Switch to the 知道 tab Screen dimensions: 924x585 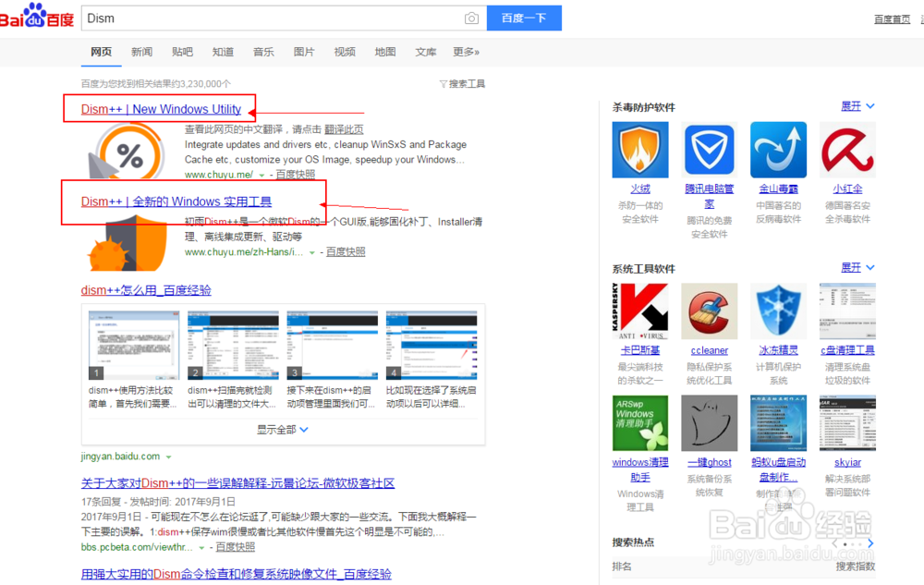223,52
